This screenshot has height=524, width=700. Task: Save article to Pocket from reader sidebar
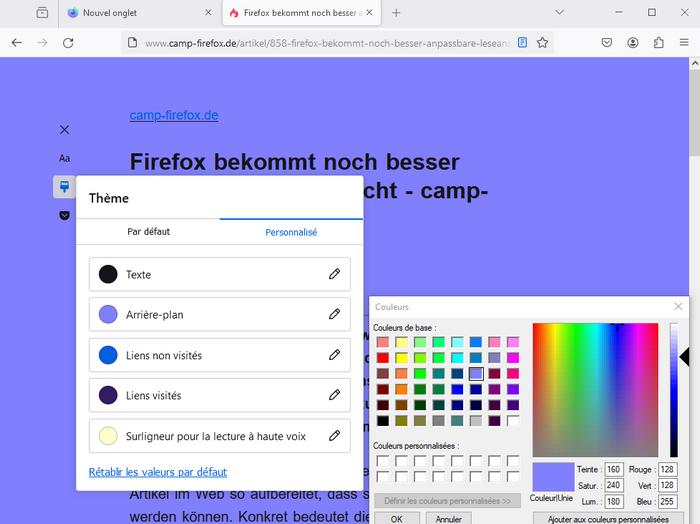point(64,216)
